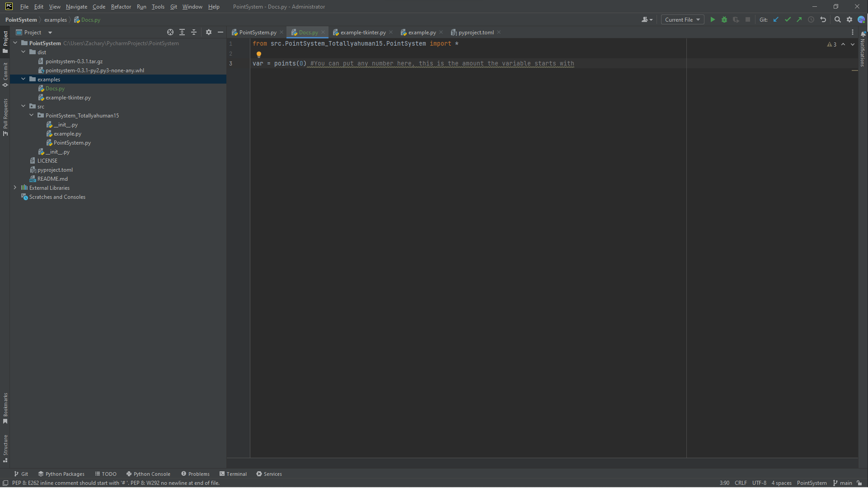The height and width of the screenshot is (488, 868).
Task: Open Search Everywhere magnifier icon
Action: [x=837, y=19]
